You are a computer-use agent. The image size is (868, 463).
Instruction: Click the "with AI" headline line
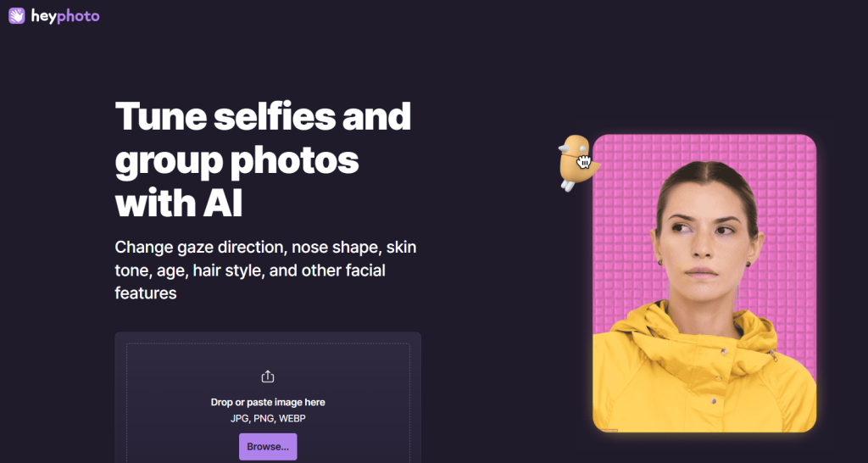[x=179, y=203]
